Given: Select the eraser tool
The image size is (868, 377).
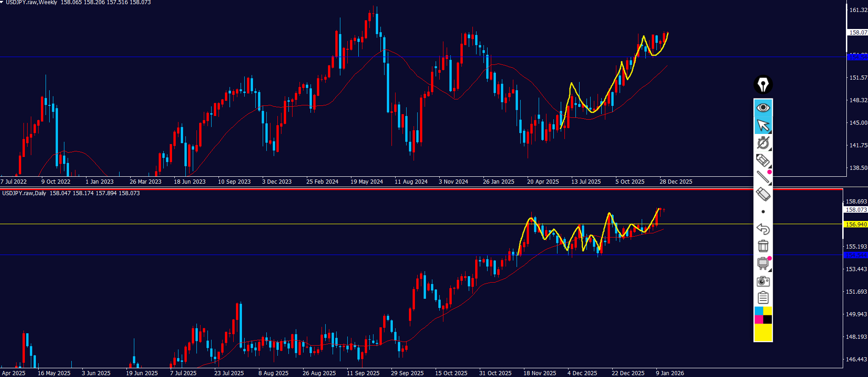Looking at the screenshot, I should [x=763, y=194].
